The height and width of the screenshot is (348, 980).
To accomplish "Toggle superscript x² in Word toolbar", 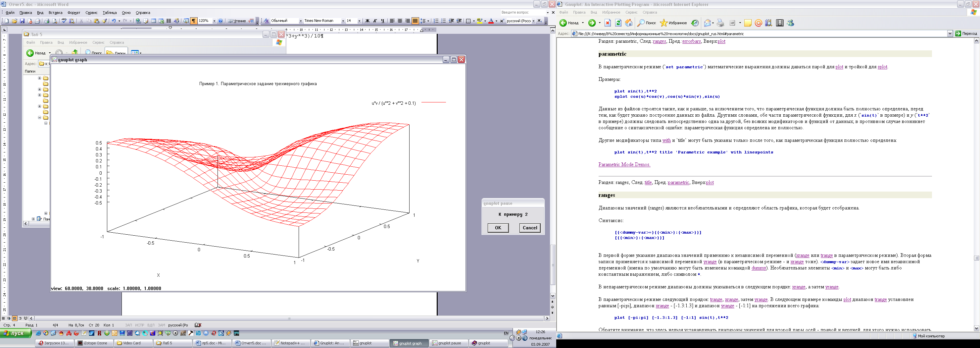I will [502, 21].
